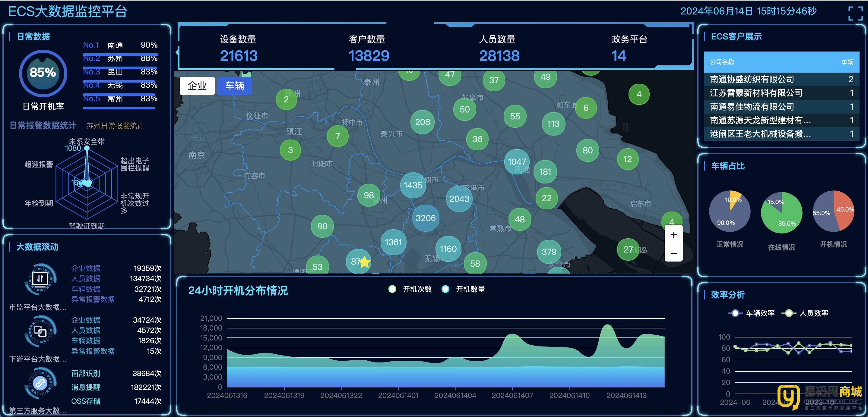Click the 下游平台 linked-squares icon
868x417 pixels.
point(40,331)
